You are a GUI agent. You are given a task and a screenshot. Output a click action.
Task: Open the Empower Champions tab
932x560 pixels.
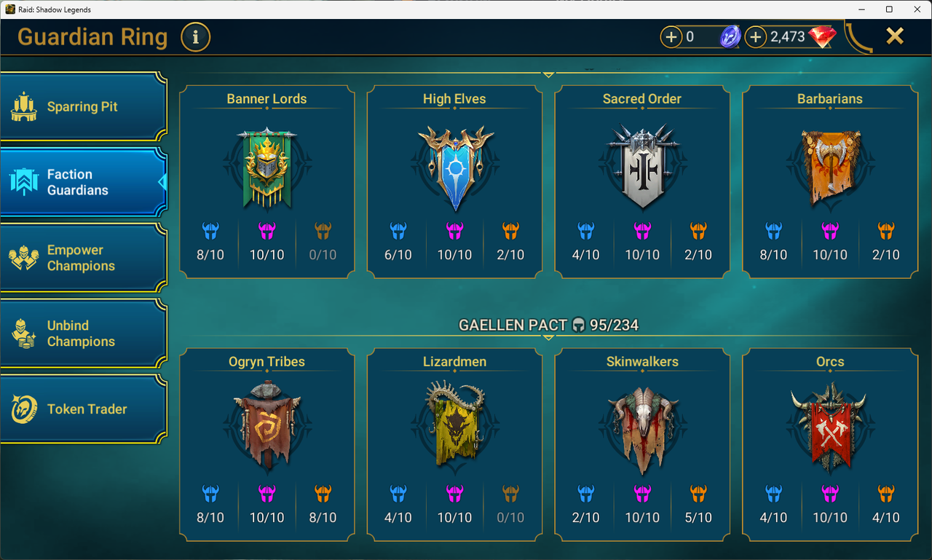(x=84, y=258)
